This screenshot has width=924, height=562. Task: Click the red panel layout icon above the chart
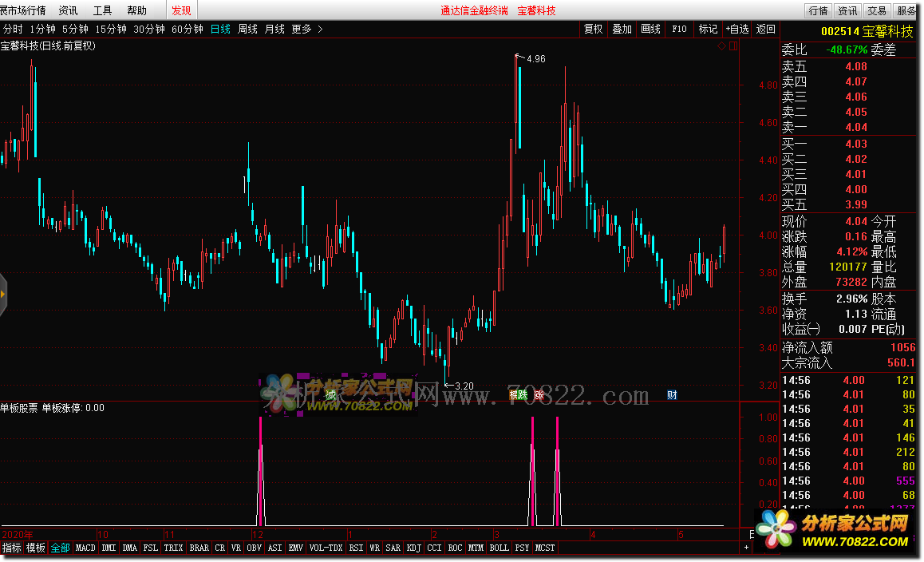[733, 46]
